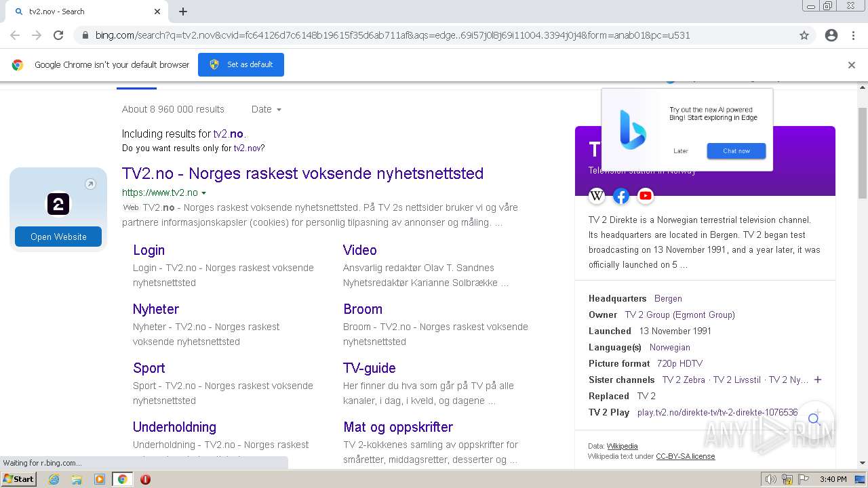Open the Video sitelink

point(359,250)
